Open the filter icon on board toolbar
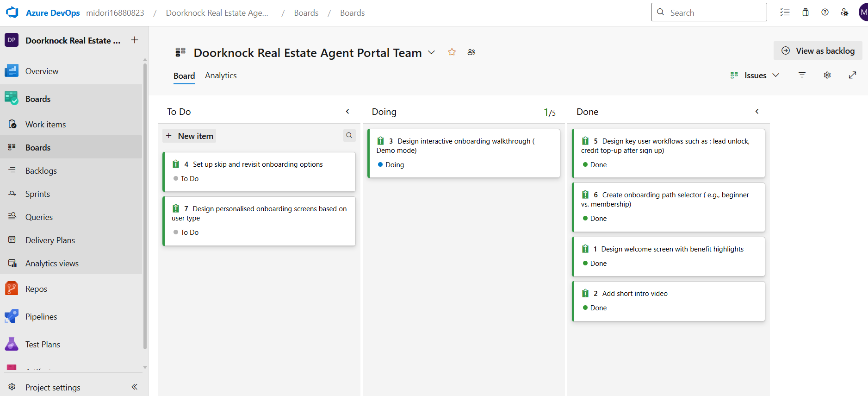868x396 pixels. [x=802, y=75]
